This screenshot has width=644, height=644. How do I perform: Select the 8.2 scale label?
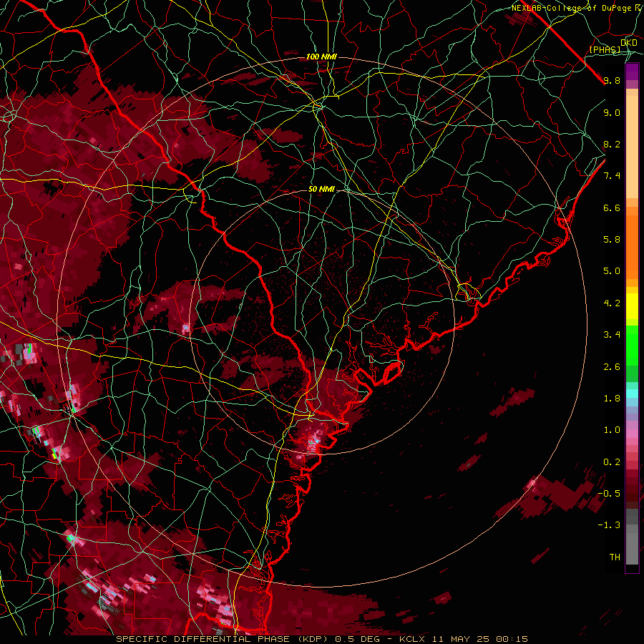[612, 144]
